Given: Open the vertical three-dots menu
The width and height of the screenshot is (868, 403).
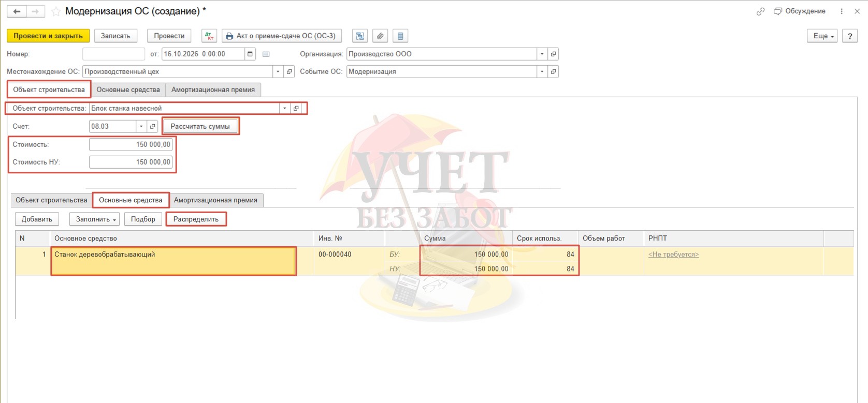Looking at the screenshot, I should pyautogui.click(x=842, y=11).
